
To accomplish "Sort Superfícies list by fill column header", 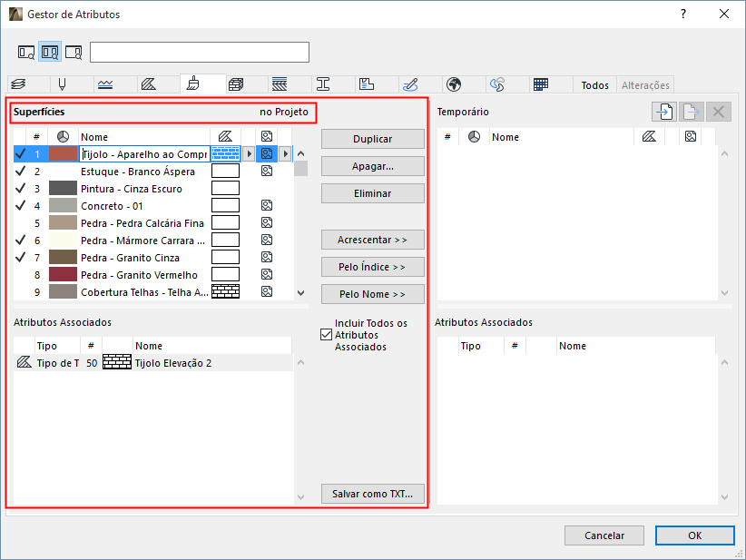I will (x=225, y=136).
